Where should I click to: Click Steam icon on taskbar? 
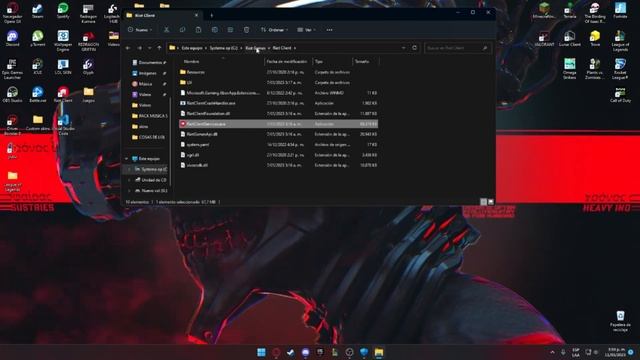pyautogui.click(x=291, y=352)
